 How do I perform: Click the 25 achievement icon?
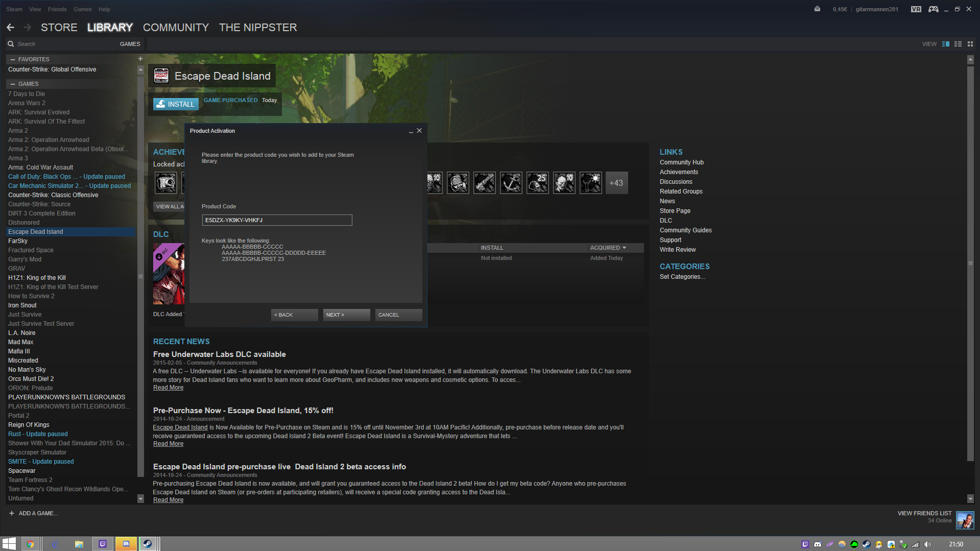538,183
